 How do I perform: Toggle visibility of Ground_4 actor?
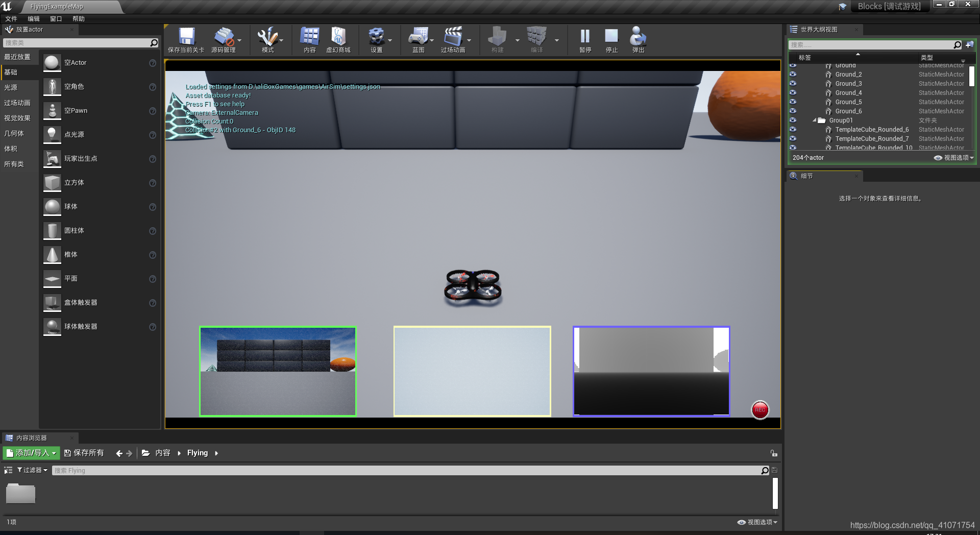click(x=793, y=92)
